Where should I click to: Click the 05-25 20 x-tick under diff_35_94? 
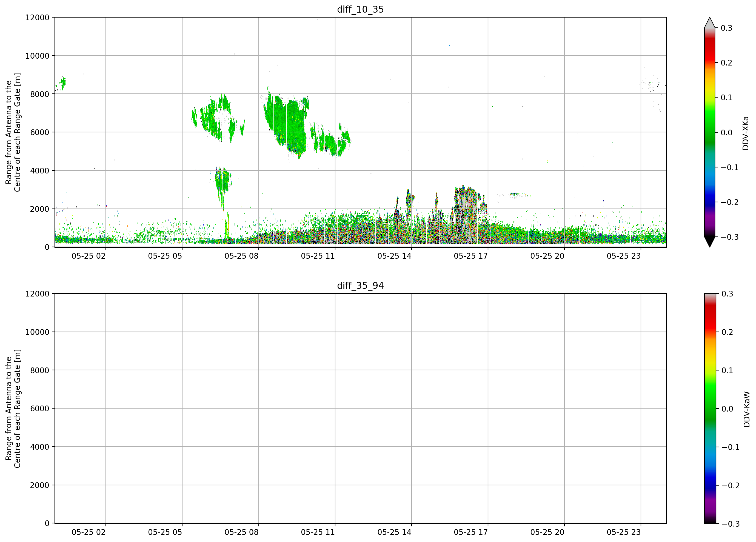pos(547,532)
